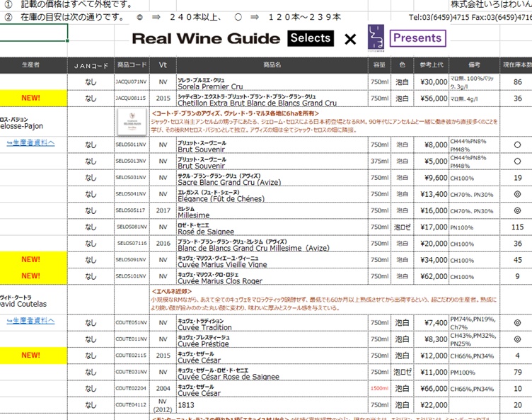Open David Coutelas 生産者資料へ link
This screenshot has height=420, width=532.
click(x=30, y=320)
